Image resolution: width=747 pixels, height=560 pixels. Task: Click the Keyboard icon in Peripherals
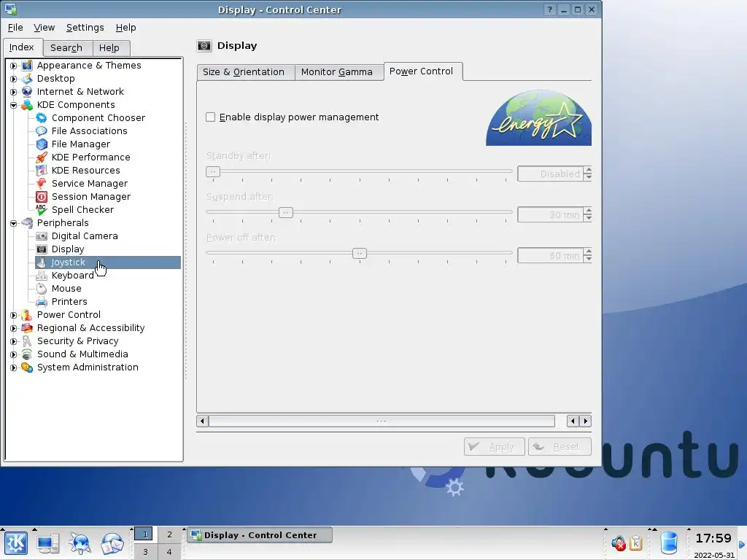click(42, 275)
